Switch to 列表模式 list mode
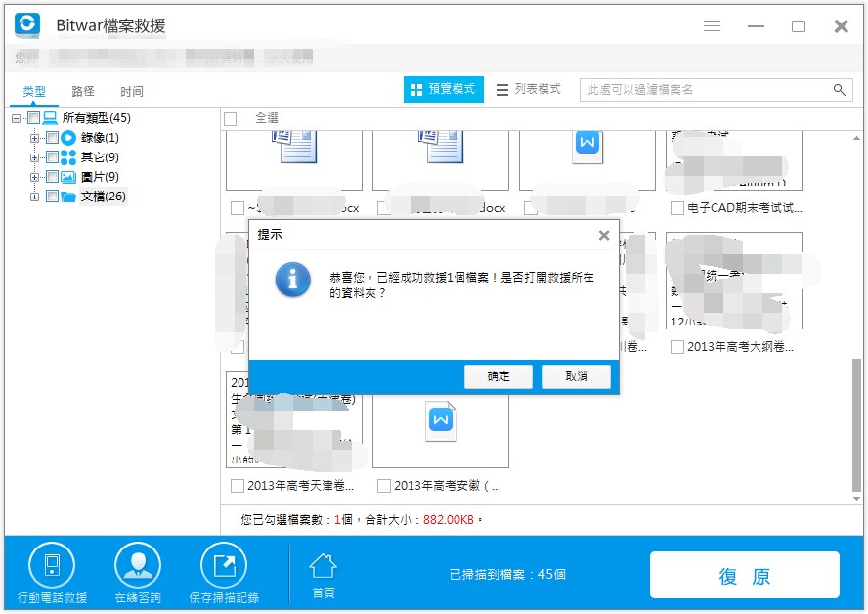 (529, 89)
